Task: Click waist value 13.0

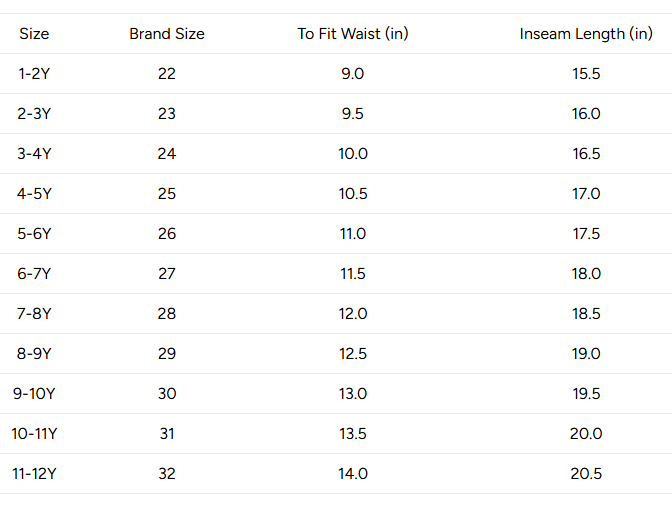Action: tap(353, 394)
